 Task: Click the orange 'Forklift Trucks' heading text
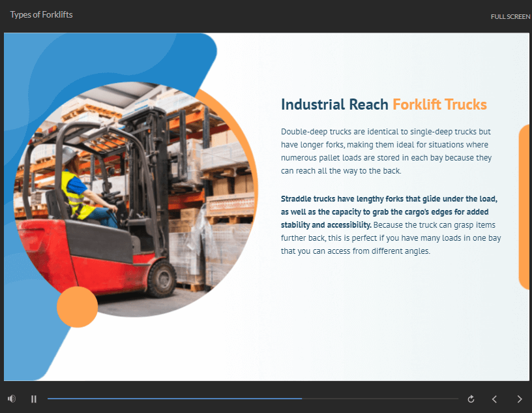(x=439, y=104)
